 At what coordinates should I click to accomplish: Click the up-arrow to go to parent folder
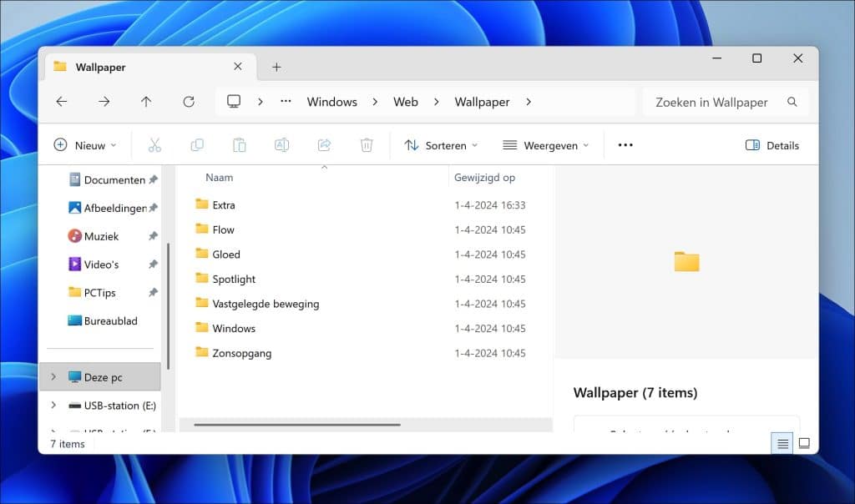[146, 101]
